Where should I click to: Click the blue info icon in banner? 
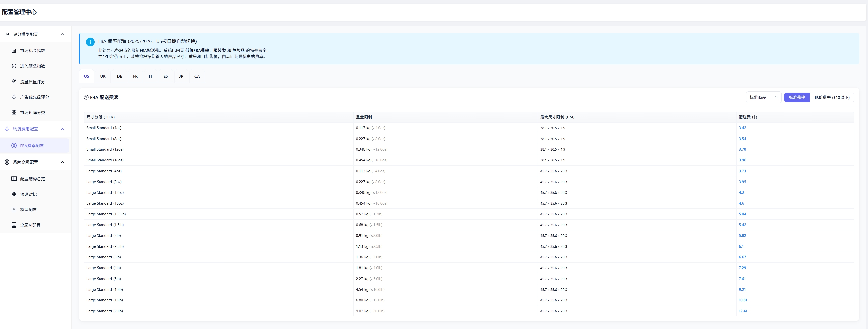pos(90,42)
